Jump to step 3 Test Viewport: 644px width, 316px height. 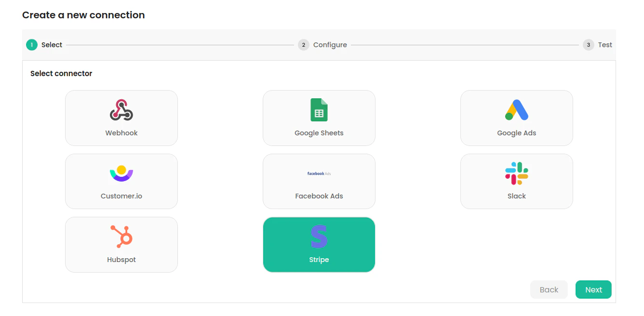pyautogui.click(x=598, y=45)
